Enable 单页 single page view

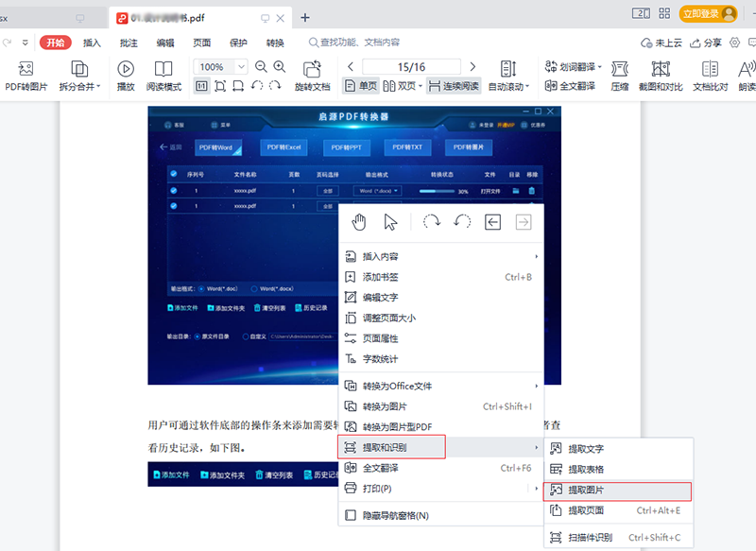pyautogui.click(x=361, y=86)
